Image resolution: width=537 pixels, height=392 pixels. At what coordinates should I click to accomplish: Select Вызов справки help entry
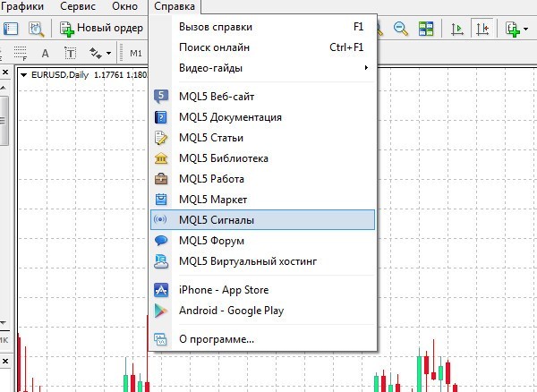[x=262, y=27]
